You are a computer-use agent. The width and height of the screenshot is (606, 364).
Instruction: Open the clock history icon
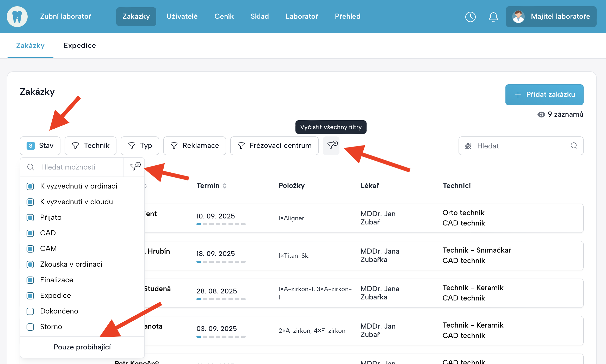(x=470, y=17)
